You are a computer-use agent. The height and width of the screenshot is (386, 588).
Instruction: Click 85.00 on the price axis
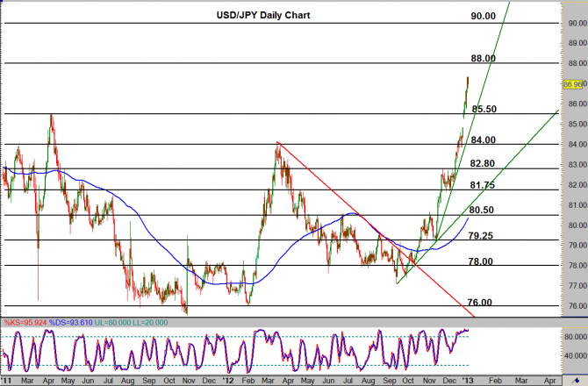[x=577, y=124]
